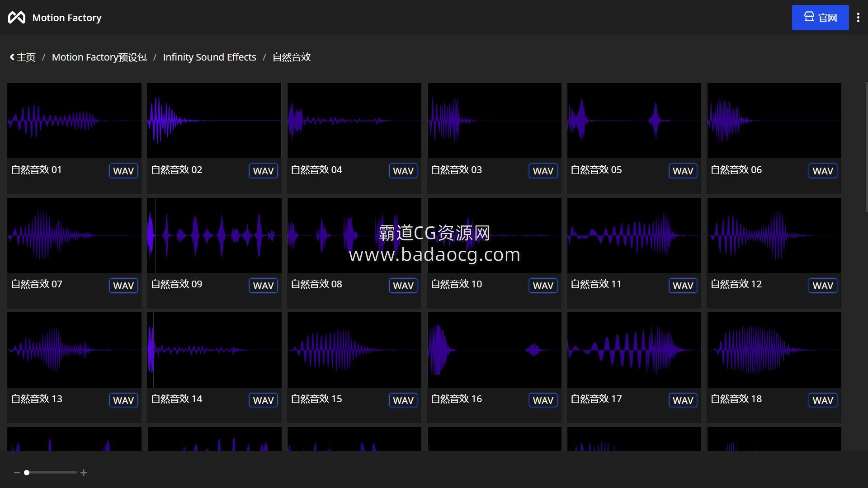Click WAV badge of 自然音效 16
The height and width of the screenshot is (488, 868).
(543, 400)
